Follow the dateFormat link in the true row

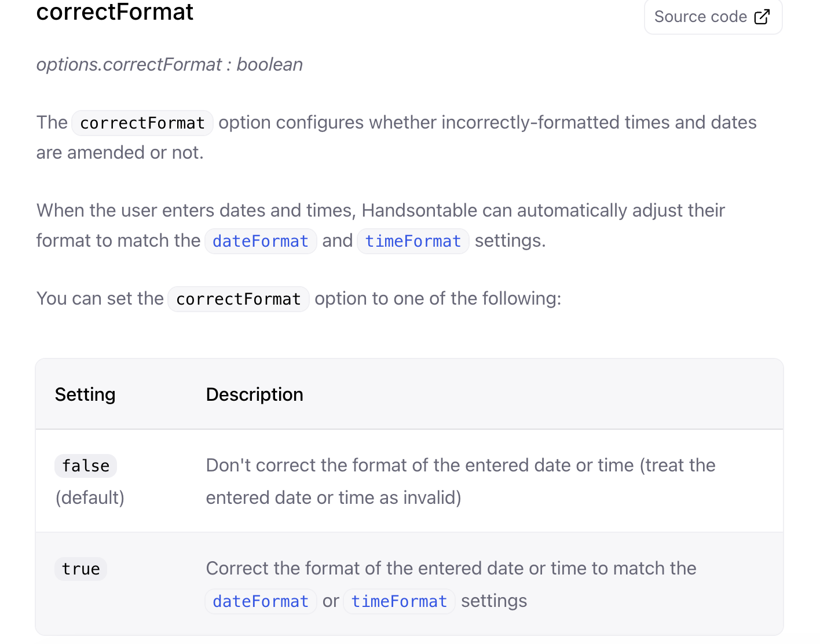pos(261,601)
